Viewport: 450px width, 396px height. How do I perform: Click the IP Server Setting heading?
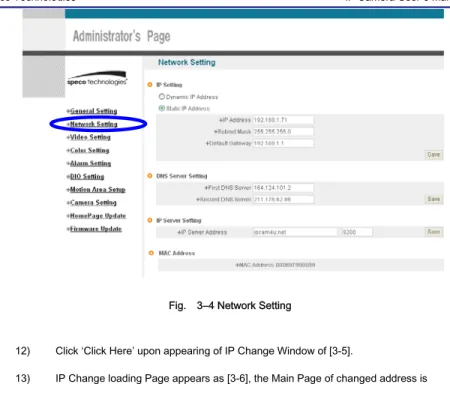[x=179, y=220]
